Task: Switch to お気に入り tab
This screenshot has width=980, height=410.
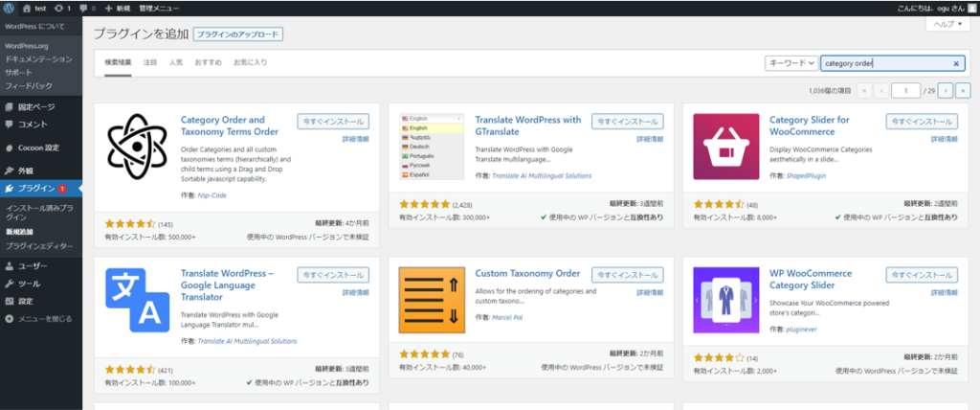Action: pos(250,62)
